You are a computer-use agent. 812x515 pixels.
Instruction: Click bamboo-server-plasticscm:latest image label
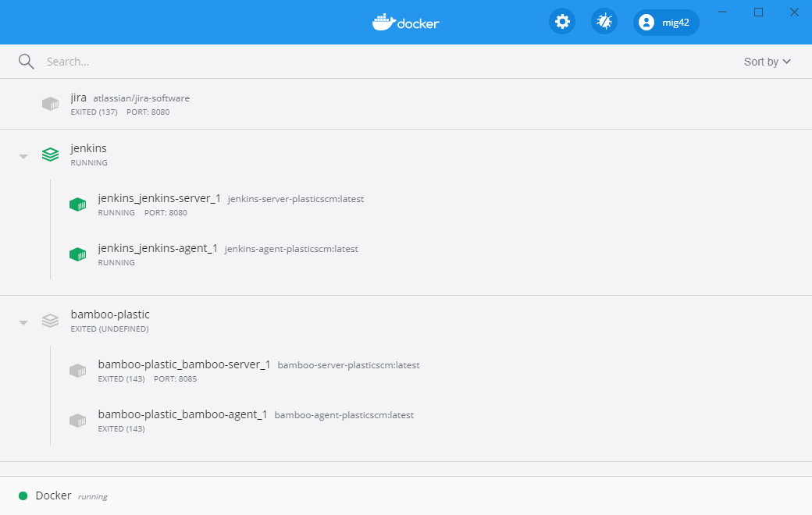[348, 365]
